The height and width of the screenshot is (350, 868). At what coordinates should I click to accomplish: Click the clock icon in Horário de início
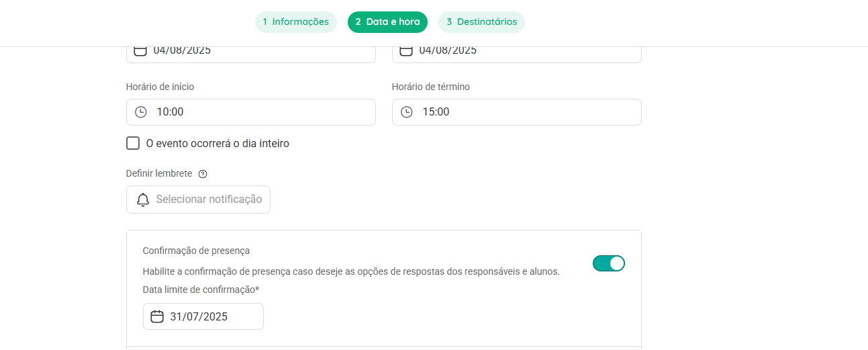pyautogui.click(x=140, y=112)
